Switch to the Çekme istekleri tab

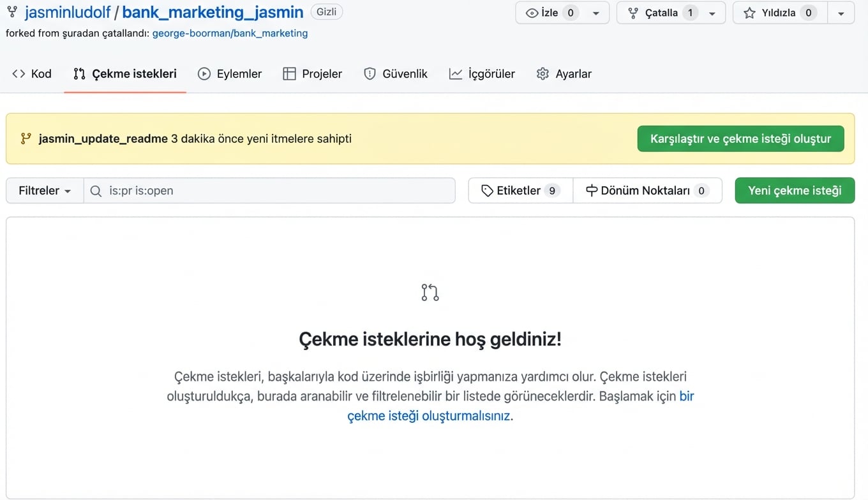click(125, 73)
